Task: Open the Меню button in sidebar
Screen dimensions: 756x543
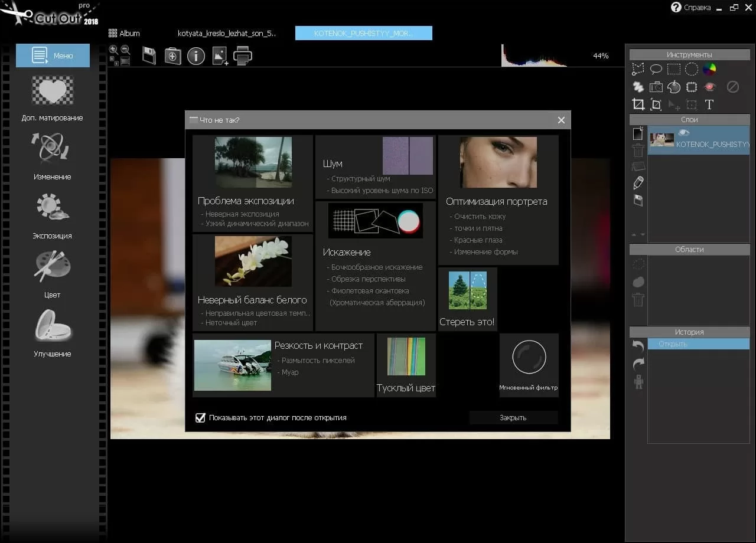Action: click(53, 55)
